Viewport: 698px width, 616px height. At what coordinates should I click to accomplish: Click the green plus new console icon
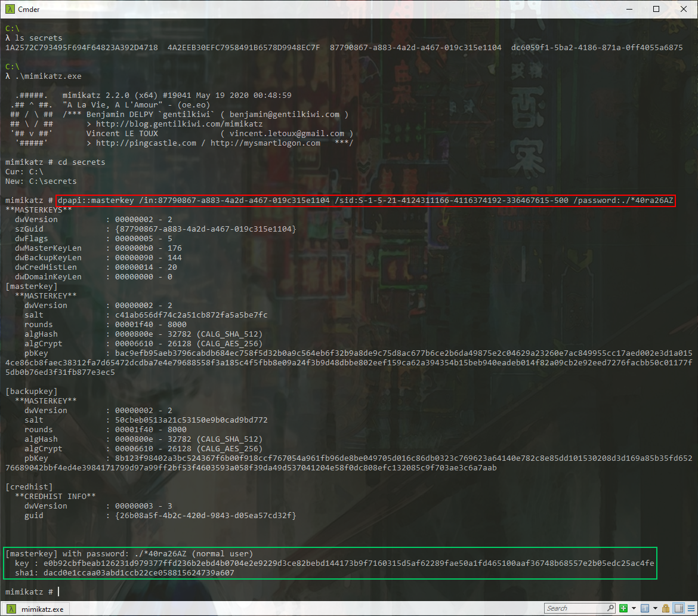click(x=623, y=608)
